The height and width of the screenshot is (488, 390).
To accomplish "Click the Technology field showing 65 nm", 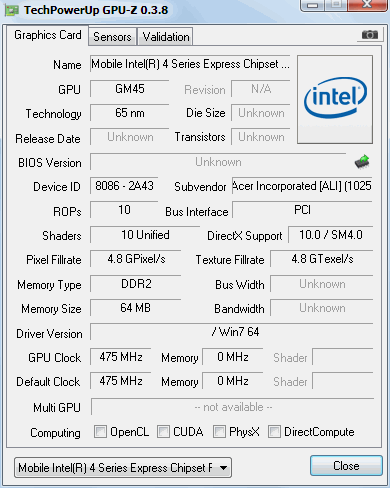I will 130,113.
